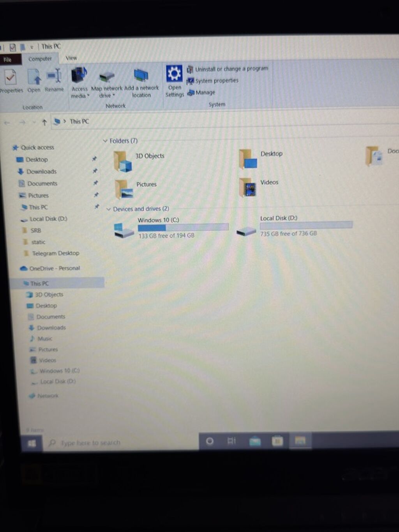
Task: Select the highlighted This PC tree node
Action: tap(39, 283)
